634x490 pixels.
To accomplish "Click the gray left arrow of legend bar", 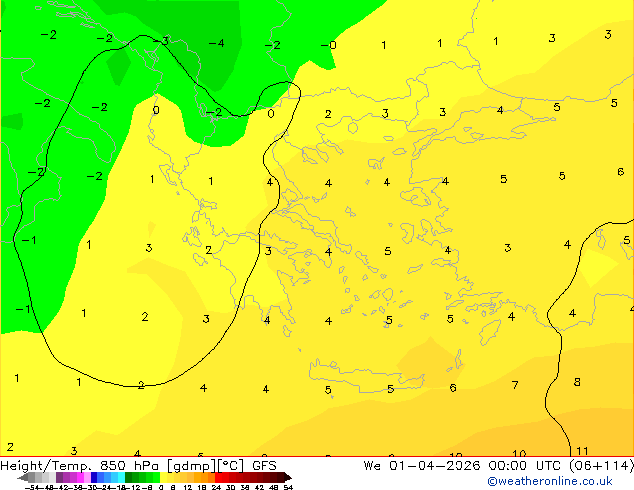I will coord(23,477).
